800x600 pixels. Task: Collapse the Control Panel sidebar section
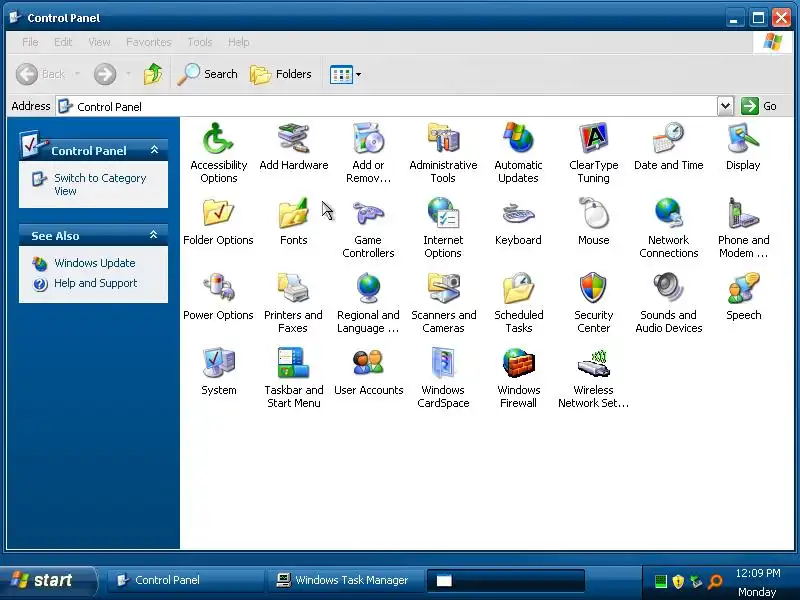pos(154,149)
